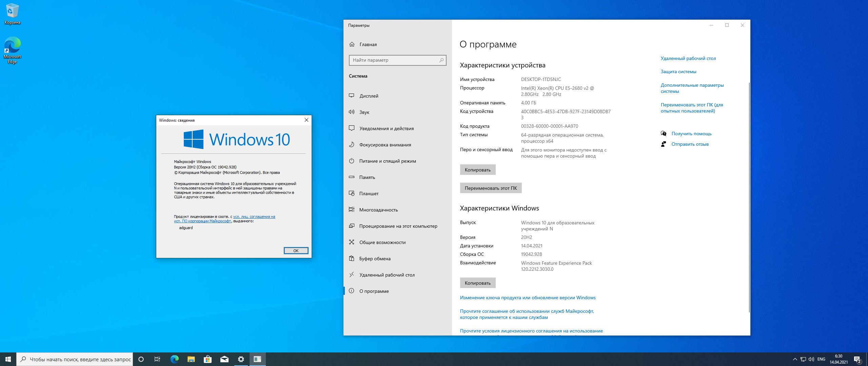Open Microsoft Store from the taskbar
Image resolution: width=868 pixels, height=366 pixels.
tap(208, 359)
